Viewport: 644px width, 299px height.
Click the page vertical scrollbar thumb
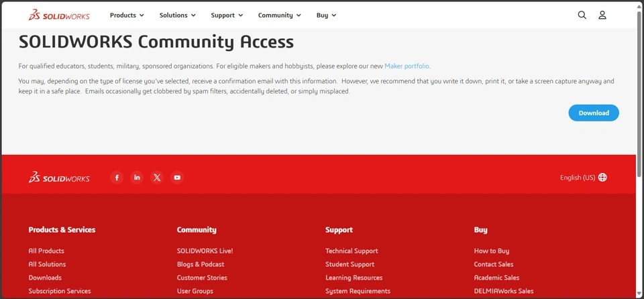pyautogui.click(x=639, y=95)
